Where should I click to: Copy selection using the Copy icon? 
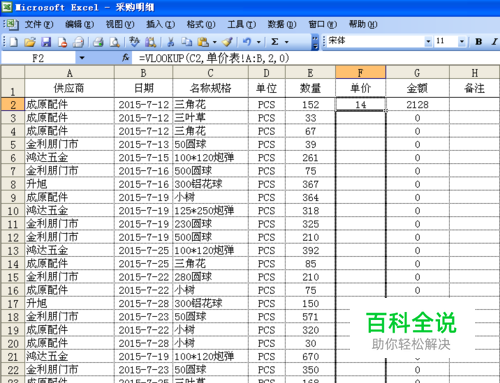click(x=187, y=42)
